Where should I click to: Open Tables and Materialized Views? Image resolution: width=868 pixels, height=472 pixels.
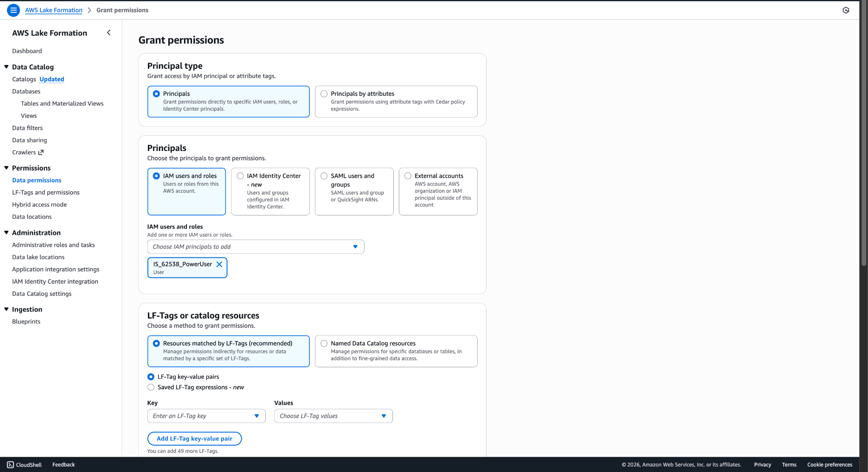click(x=62, y=103)
